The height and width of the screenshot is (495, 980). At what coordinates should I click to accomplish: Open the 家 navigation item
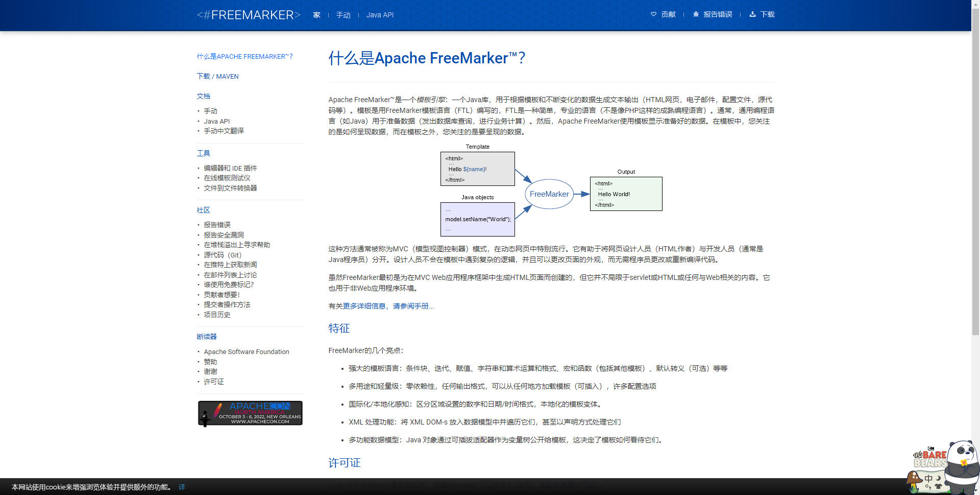tap(316, 15)
